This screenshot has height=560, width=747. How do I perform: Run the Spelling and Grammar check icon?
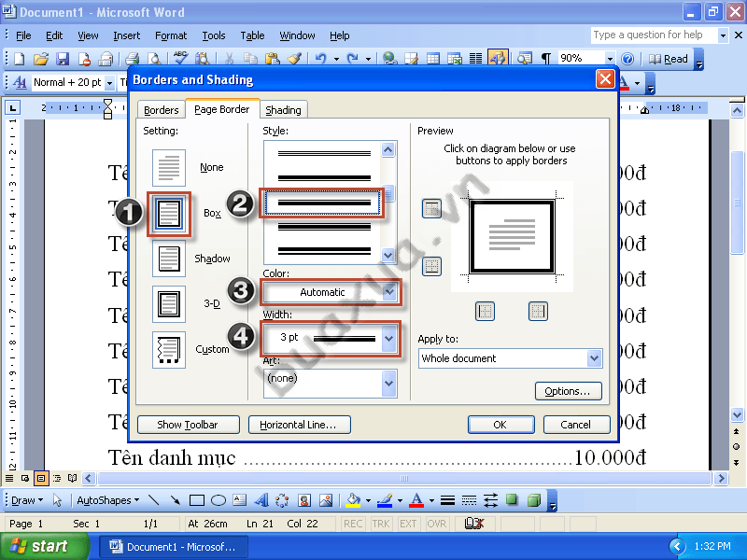(x=180, y=59)
